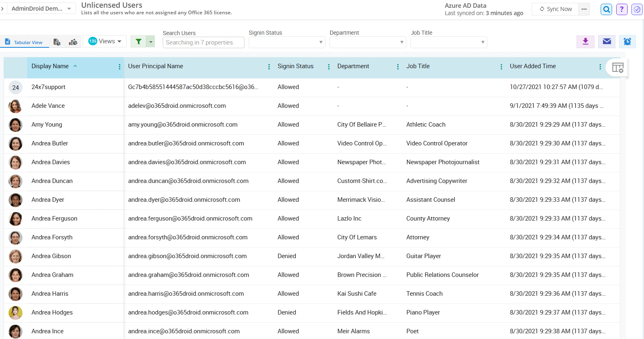Sort by User Principal Name column header
This screenshot has height=339, width=644.
coord(155,66)
